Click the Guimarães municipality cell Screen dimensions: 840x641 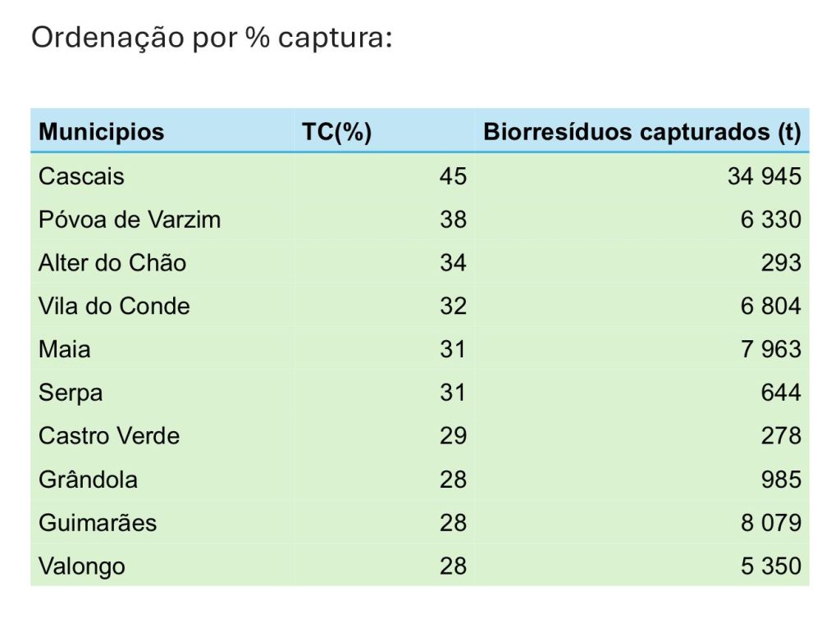tap(98, 523)
